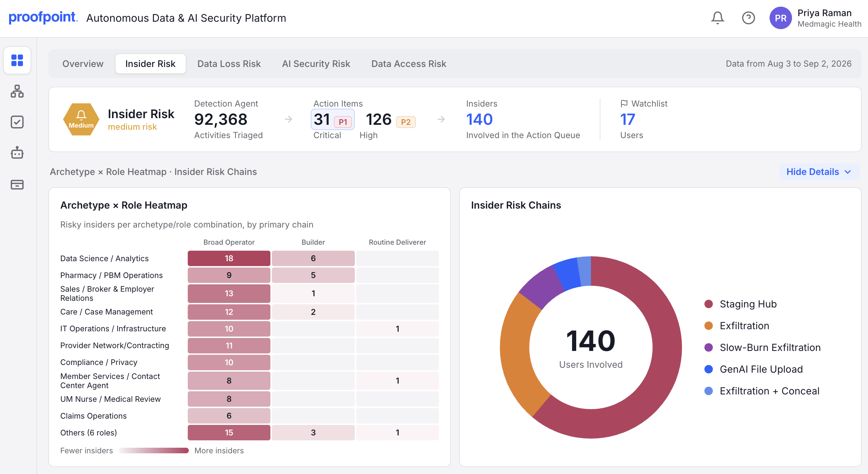Open the card panel icon in sidebar

(x=17, y=184)
